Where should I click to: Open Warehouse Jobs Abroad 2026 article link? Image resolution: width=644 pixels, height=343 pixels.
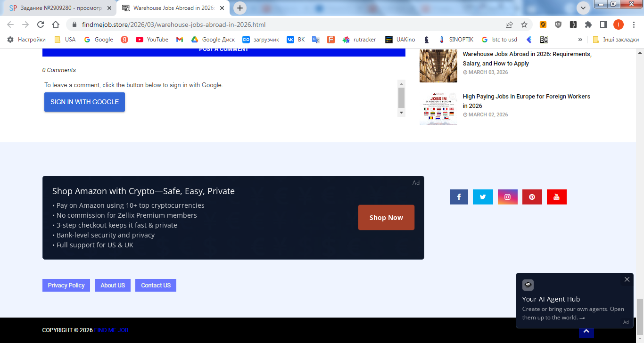527,59
